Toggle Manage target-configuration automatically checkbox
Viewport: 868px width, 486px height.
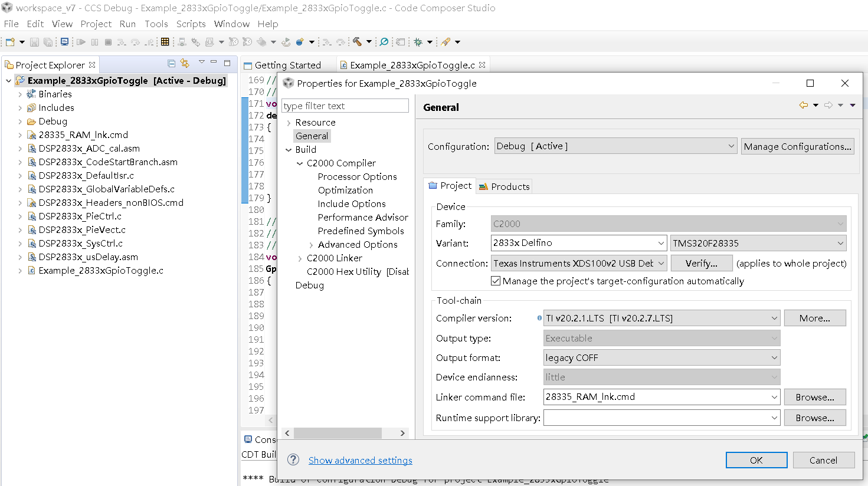(x=496, y=281)
